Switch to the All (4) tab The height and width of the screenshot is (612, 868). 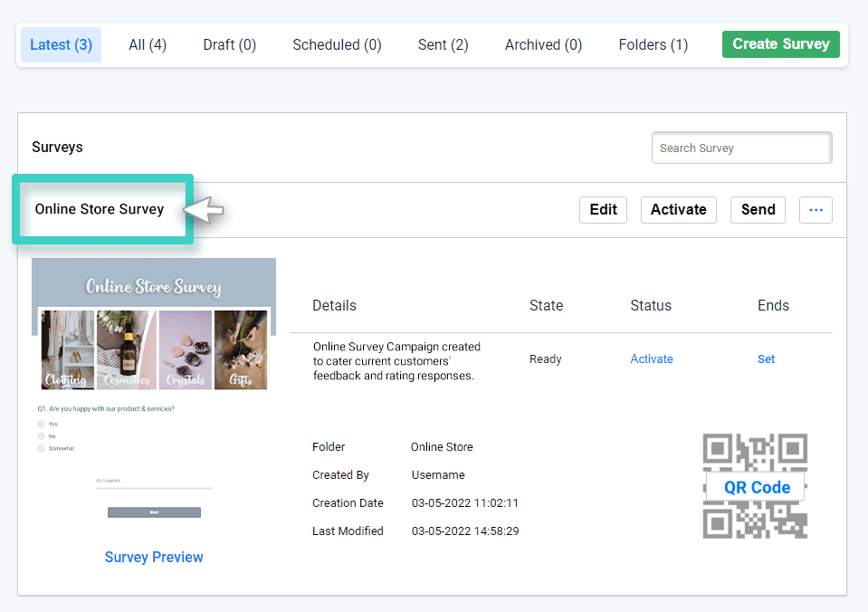click(x=148, y=44)
